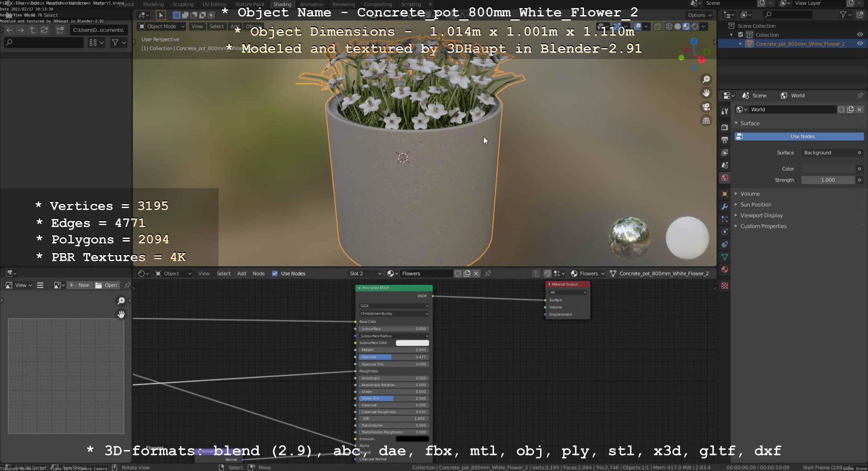
Task: Switch to solid viewport shading
Action: pos(678,26)
